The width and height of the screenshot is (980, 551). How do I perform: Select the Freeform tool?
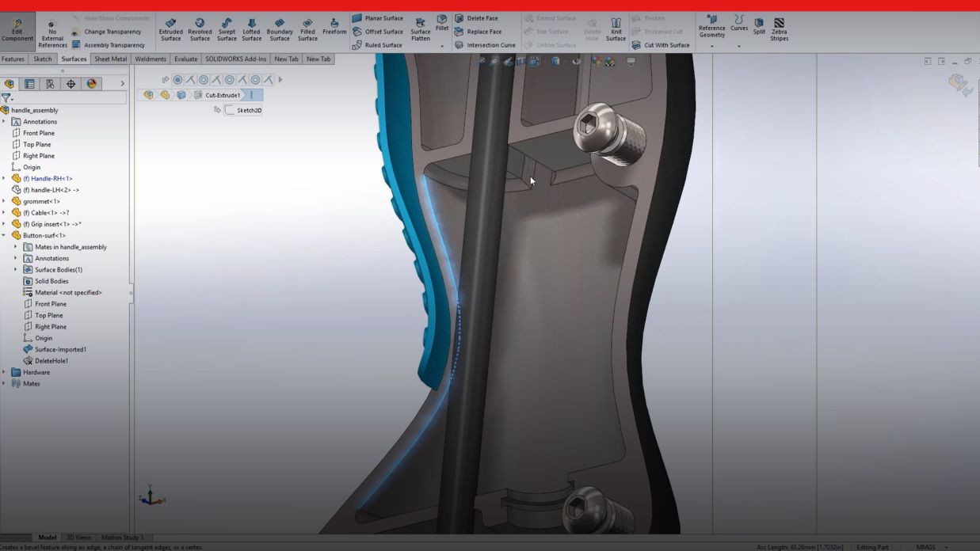(x=334, y=27)
